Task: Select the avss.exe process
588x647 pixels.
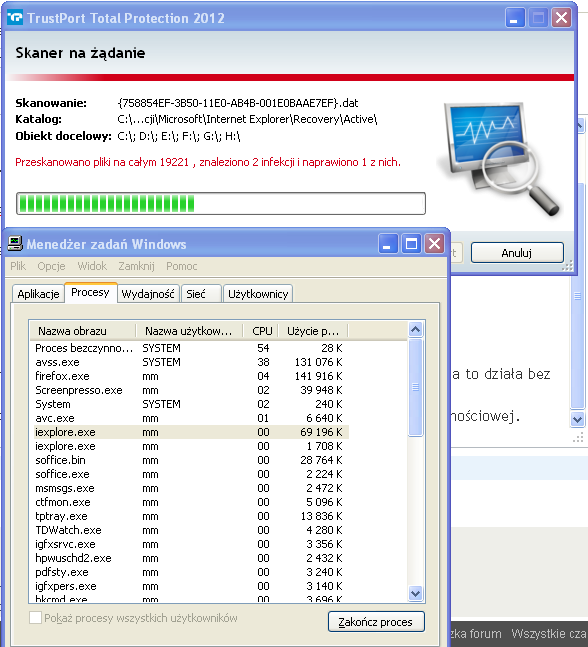Action: (189, 362)
